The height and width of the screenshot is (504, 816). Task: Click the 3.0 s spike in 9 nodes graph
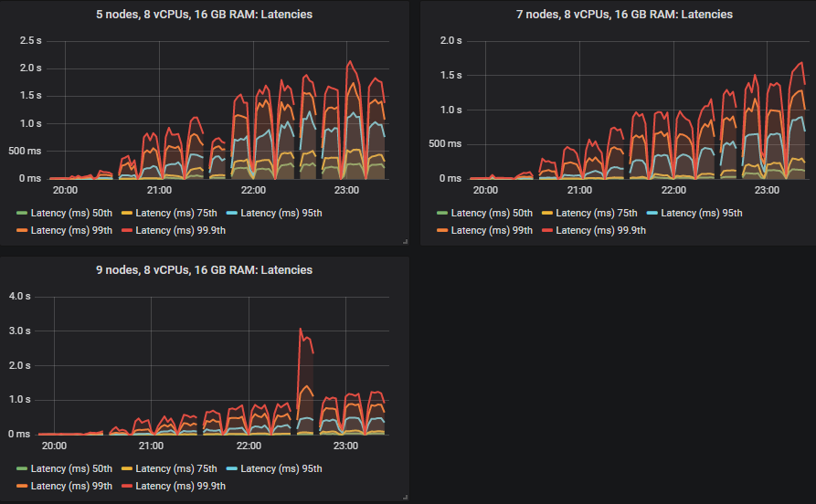(301, 330)
